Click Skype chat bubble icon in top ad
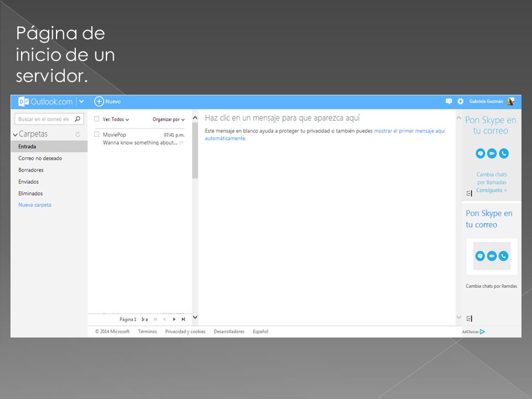Viewport: 532px width, 399px height. (x=480, y=154)
